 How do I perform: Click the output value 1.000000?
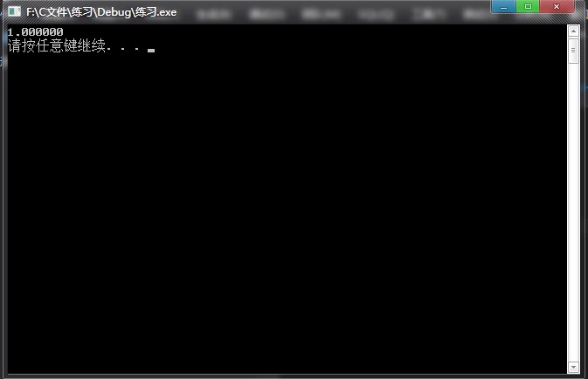[35, 32]
